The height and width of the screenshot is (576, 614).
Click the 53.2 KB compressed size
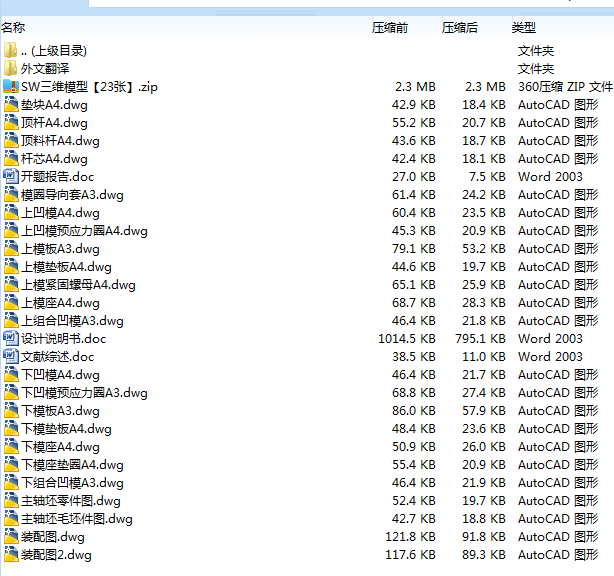(x=484, y=249)
